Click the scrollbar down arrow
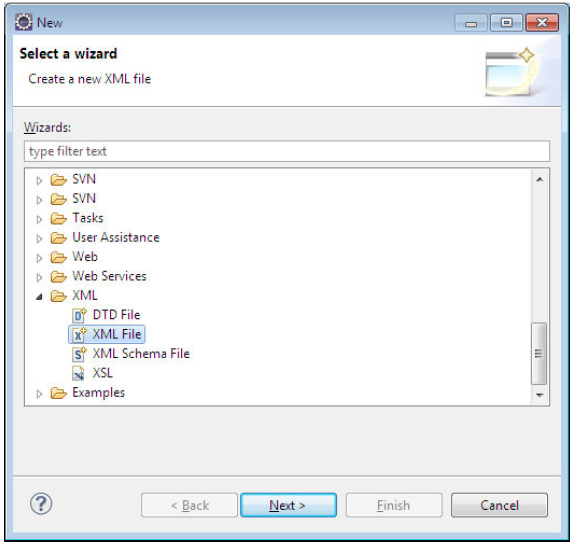574x545 pixels. coord(539,395)
